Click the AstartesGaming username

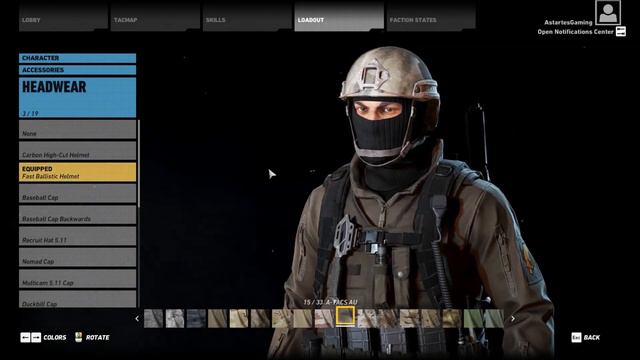click(x=568, y=22)
